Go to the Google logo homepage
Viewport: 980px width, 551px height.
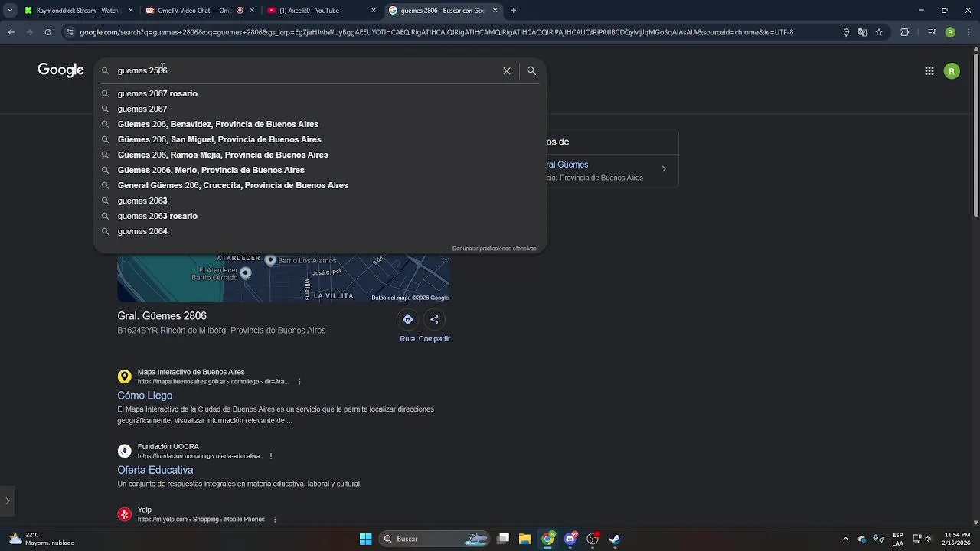[60, 70]
